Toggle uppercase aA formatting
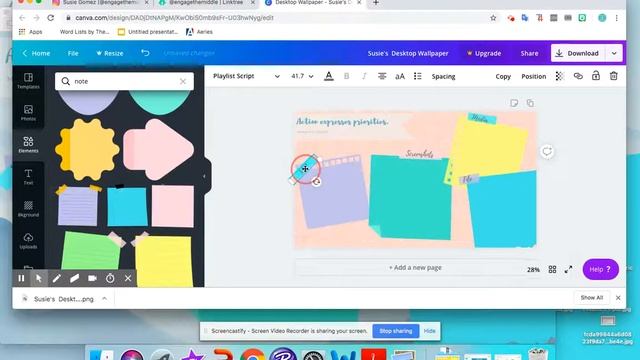640x360 pixels. 400,76
